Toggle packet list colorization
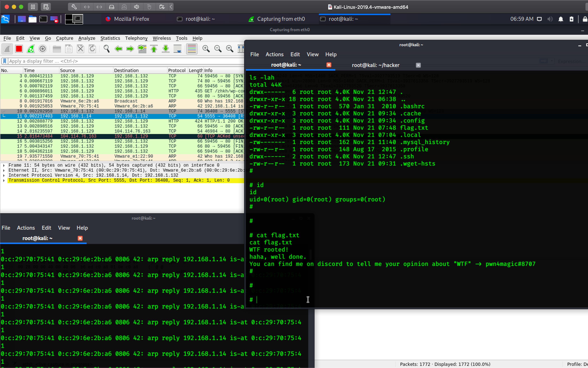588x368 pixels. coord(191,49)
